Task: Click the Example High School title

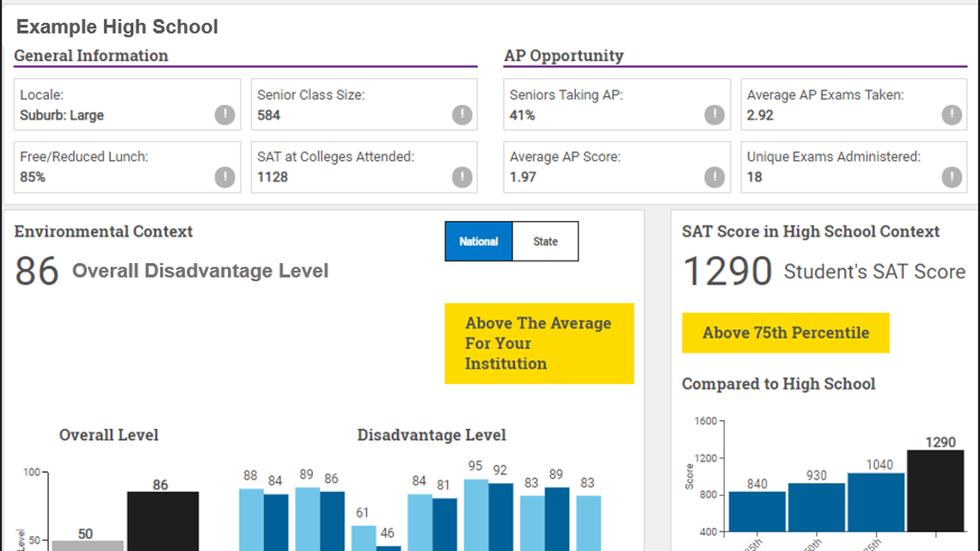Action: pos(117,27)
